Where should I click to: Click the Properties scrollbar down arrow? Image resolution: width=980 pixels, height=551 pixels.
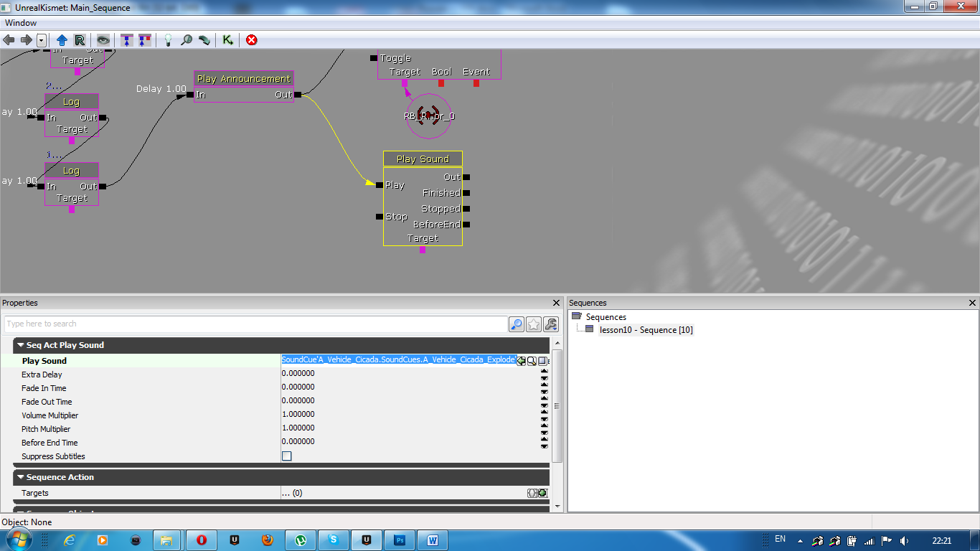click(x=557, y=506)
